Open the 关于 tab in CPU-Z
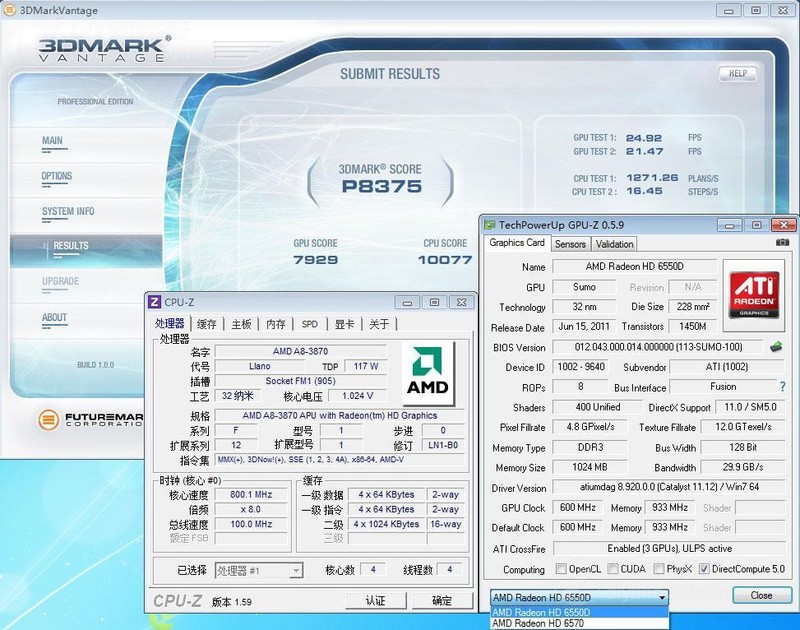Screen dimensions: 800x630 pyautogui.click(x=379, y=324)
